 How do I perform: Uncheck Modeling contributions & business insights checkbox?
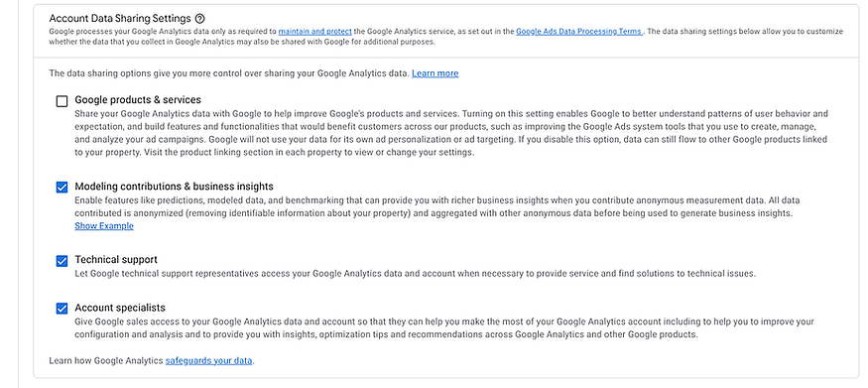62,188
